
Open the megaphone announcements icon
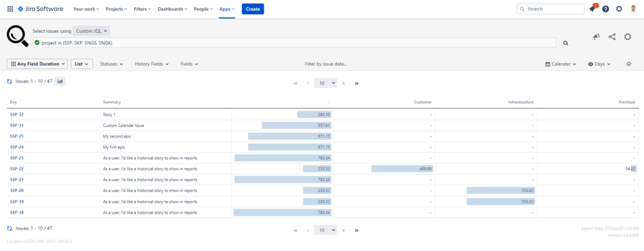pyautogui.click(x=596, y=37)
